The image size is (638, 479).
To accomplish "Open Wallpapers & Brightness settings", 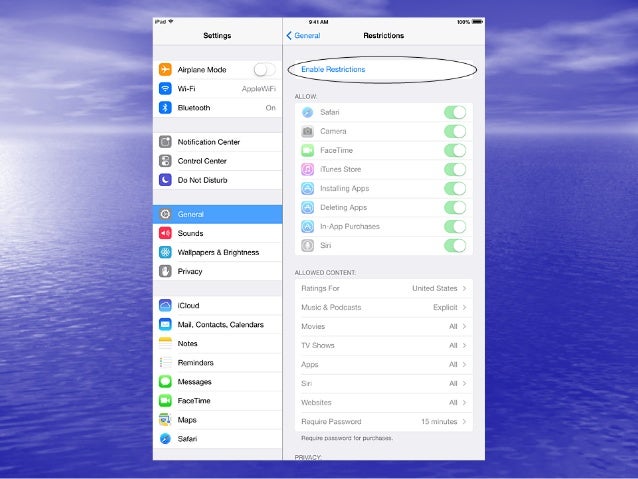I will [217, 252].
